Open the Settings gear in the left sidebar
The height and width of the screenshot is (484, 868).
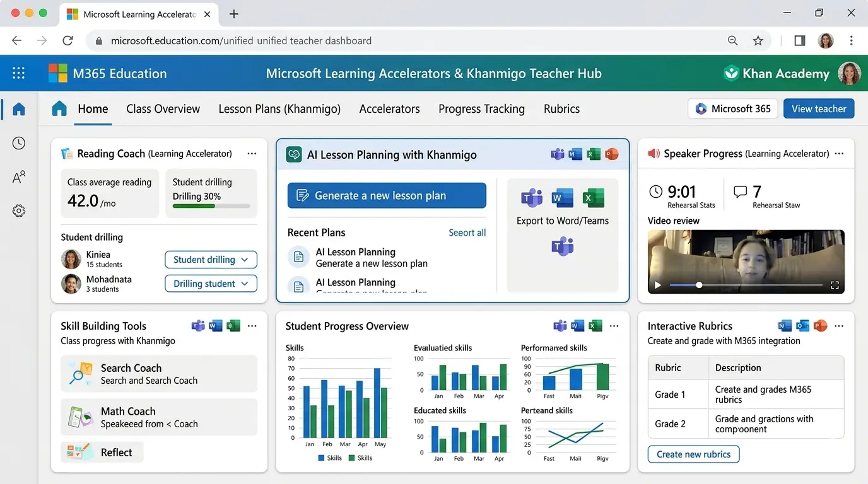click(18, 210)
